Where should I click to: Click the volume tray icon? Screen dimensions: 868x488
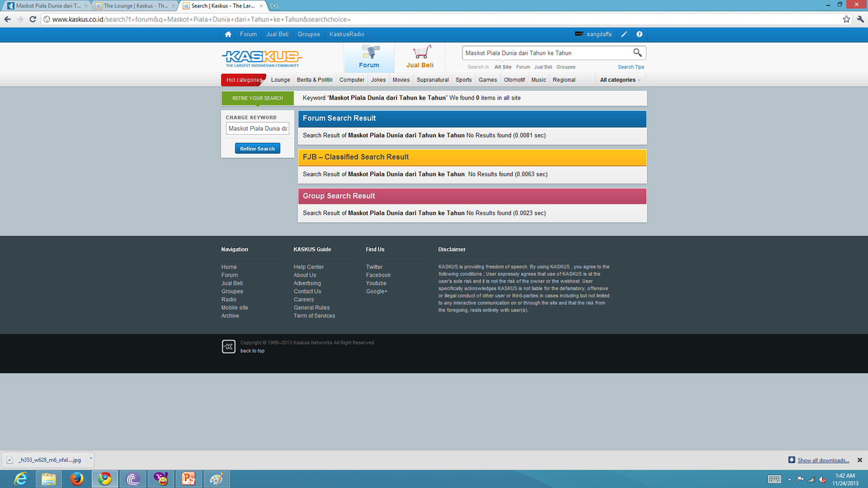[x=822, y=479]
